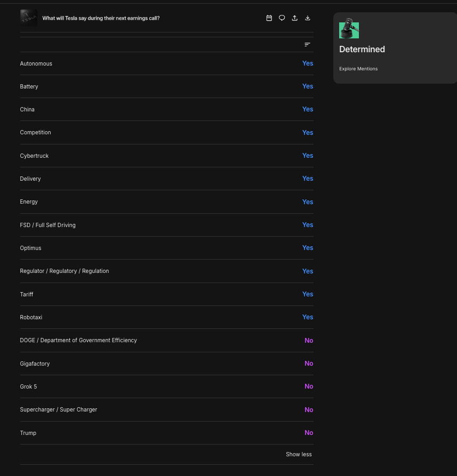The height and width of the screenshot is (476, 457).
Task: Select the Cybertruck row
Action: 167,156
